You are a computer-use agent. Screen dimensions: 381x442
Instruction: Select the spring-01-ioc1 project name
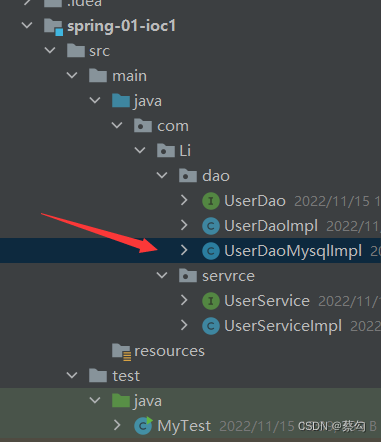point(121,27)
